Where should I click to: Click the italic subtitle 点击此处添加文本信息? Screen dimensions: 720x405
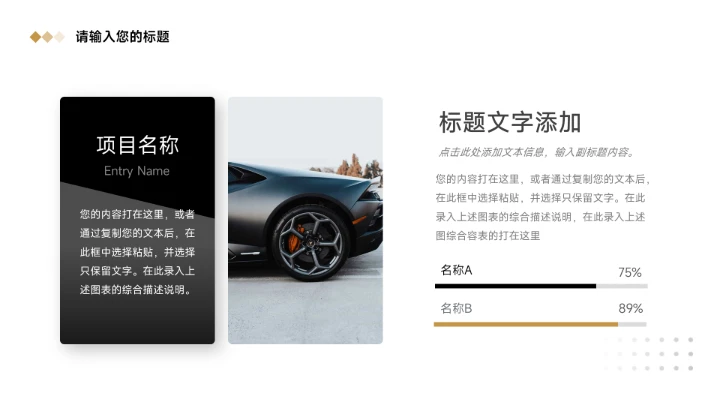[537, 152]
